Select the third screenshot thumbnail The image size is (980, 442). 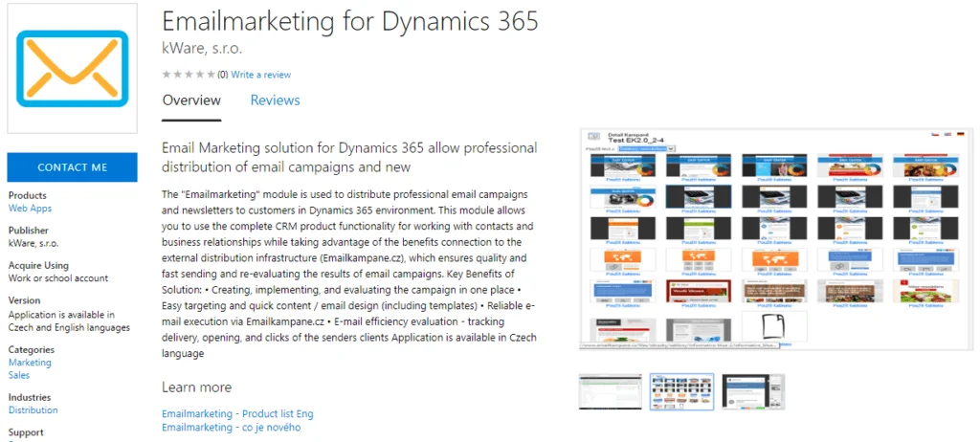[x=753, y=392]
